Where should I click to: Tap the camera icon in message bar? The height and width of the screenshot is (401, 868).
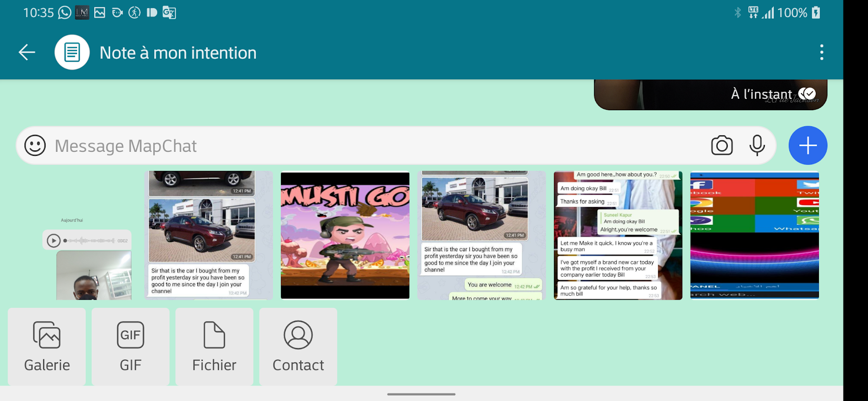tap(722, 145)
